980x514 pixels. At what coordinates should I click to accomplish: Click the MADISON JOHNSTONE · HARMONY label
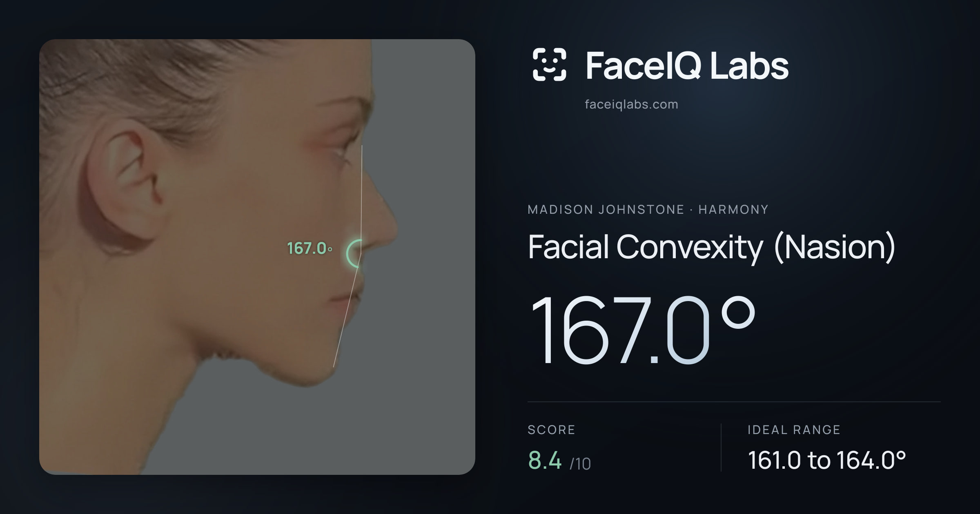click(x=648, y=210)
